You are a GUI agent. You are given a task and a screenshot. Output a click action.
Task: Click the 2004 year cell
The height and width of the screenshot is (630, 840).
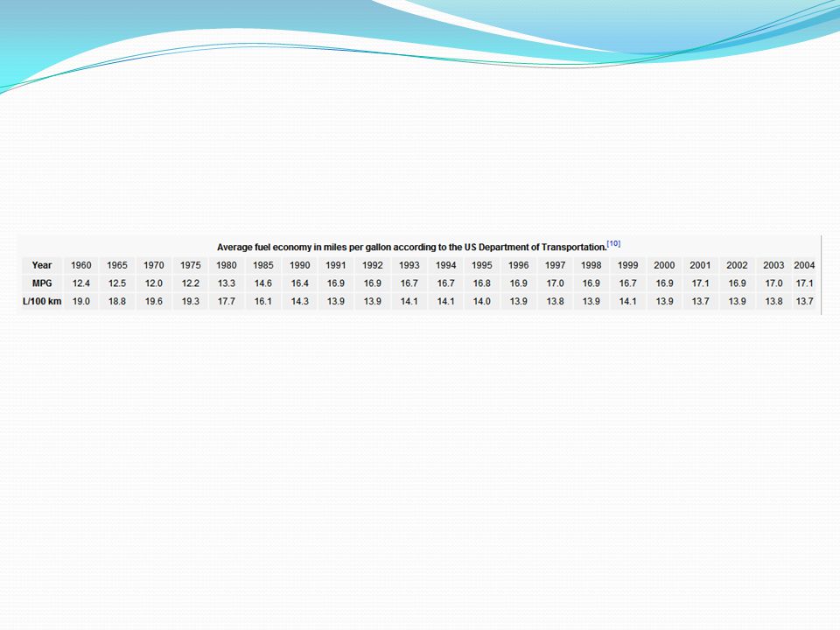804,265
